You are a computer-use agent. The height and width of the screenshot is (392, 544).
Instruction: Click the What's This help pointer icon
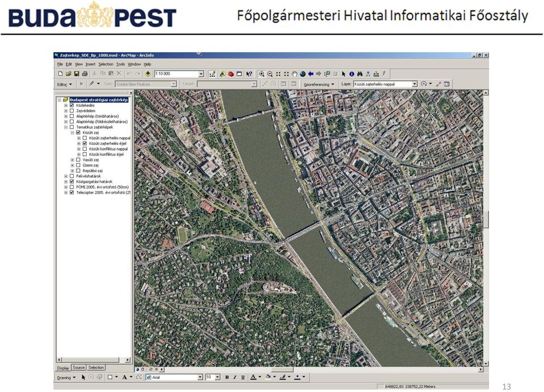pos(249,74)
